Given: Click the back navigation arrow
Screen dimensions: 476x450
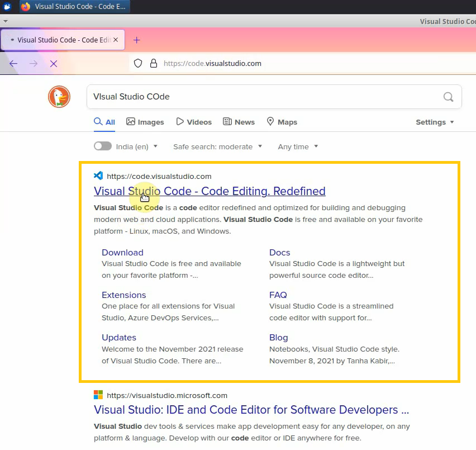Looking at the screenshot, I should click(13, 64).
